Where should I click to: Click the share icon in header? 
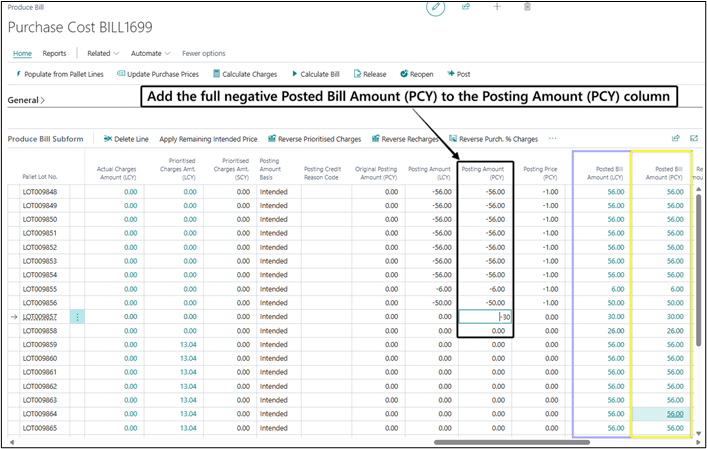(x=466, y=7)
